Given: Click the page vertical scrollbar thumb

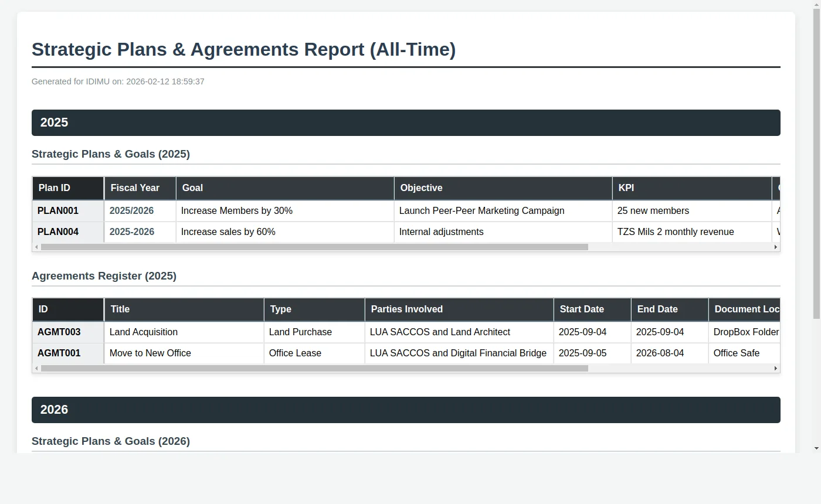Looking at the screenshot, I should 816,164.
